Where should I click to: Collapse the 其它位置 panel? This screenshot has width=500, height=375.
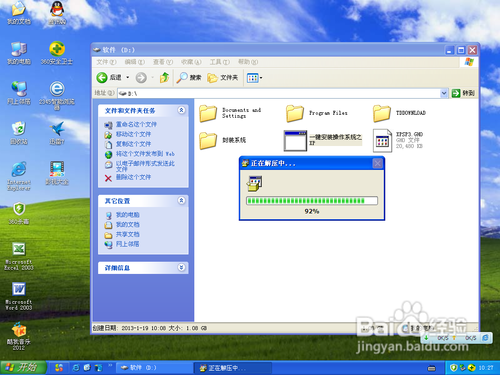coord(181,201)
